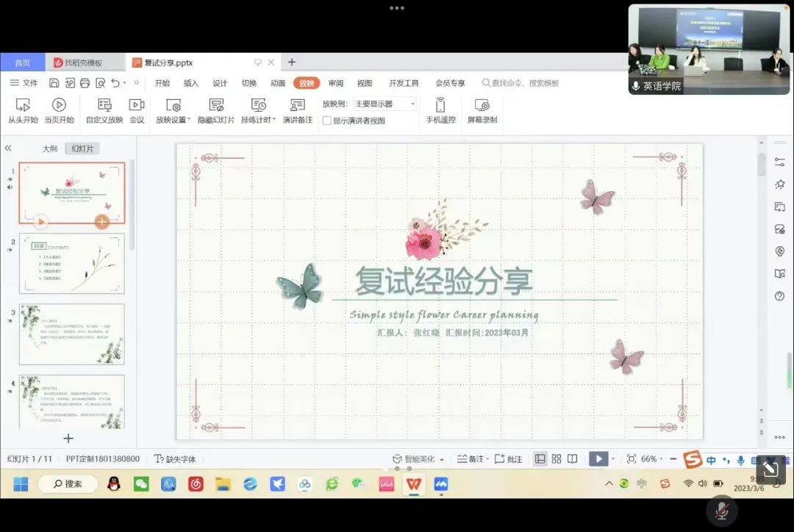Open 演讲备注 speaker notes
This screenshot has height=532, width=794.
pyautogui.click(x=298, y=105)
